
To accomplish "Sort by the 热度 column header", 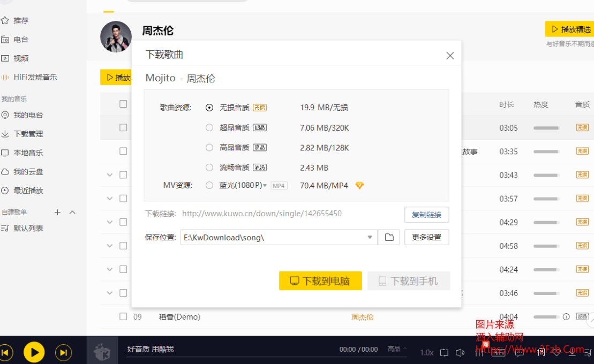I will 540,104.
